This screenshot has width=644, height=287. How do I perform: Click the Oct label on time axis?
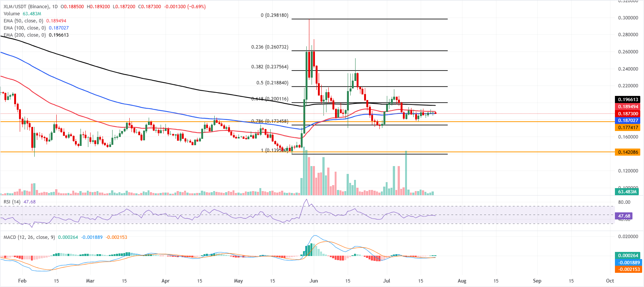(x=610, y=281)
